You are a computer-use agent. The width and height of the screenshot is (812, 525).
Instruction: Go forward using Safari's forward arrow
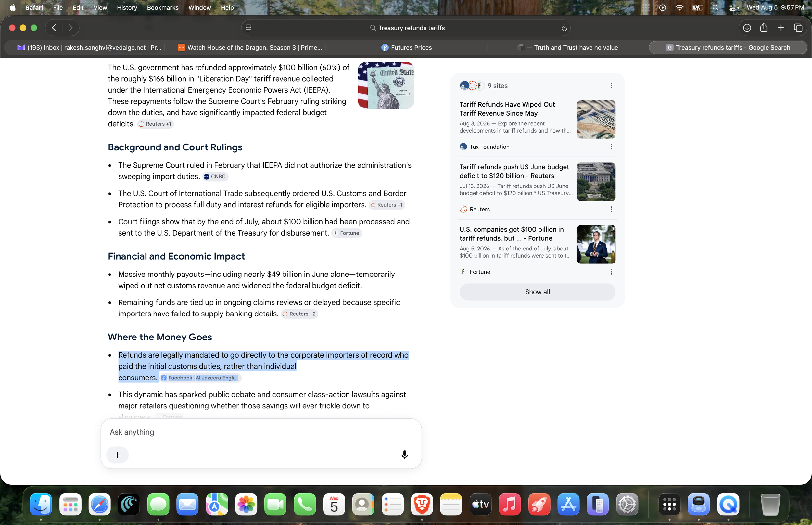pyautogui.click(x=70, y=28)
